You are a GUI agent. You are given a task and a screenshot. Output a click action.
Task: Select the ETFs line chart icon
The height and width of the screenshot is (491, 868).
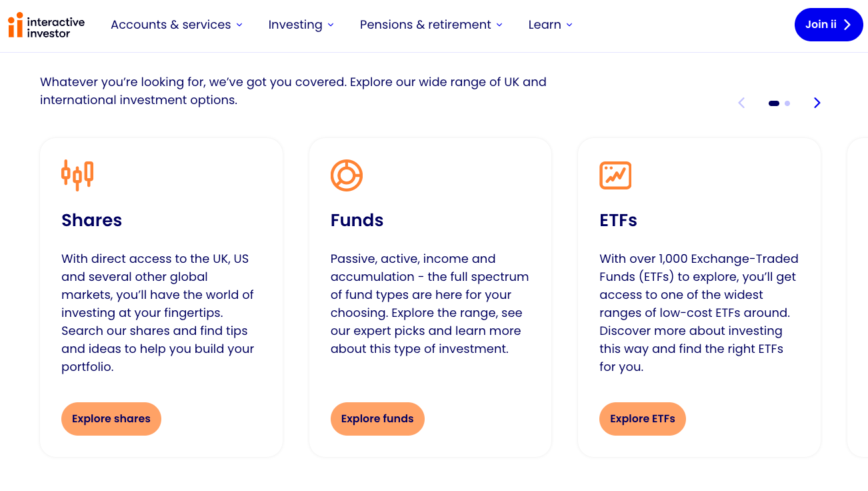coord(615,175)
